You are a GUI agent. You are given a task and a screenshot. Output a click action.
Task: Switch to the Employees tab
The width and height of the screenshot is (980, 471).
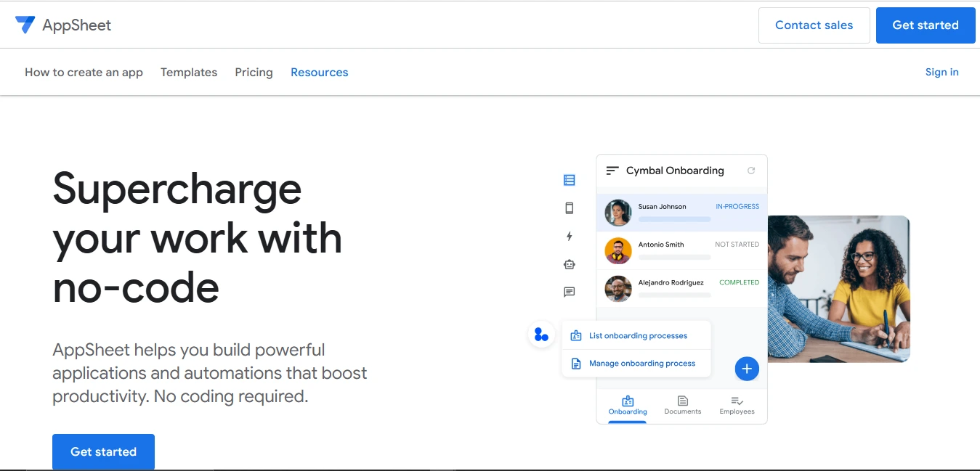737,405
